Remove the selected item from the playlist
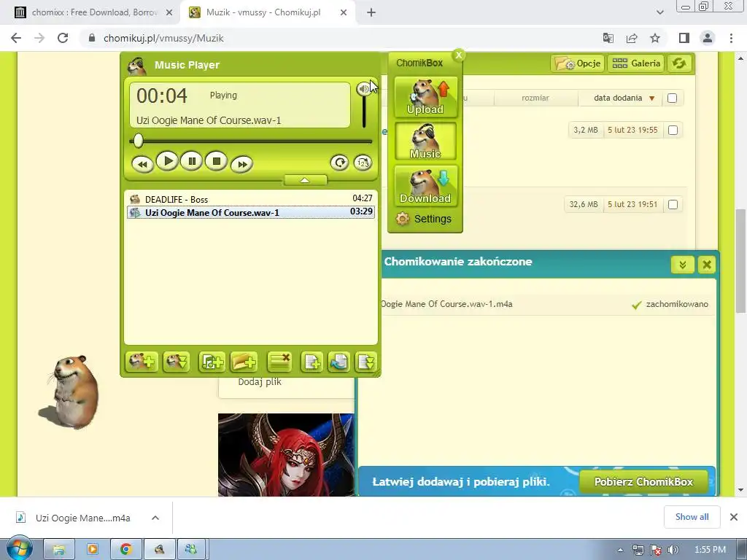This screenshot has width=747, height=560. click(x=279, y=362)
